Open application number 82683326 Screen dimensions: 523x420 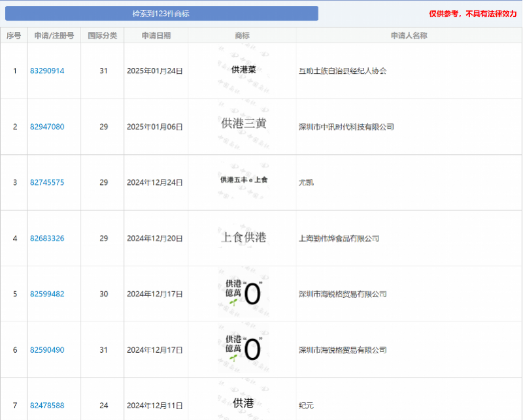tap(47, 238)
